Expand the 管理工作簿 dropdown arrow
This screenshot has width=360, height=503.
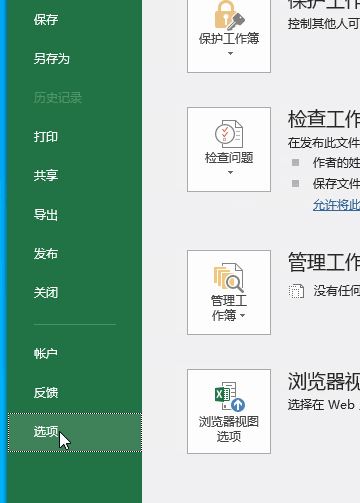click(x=243, y=315)
